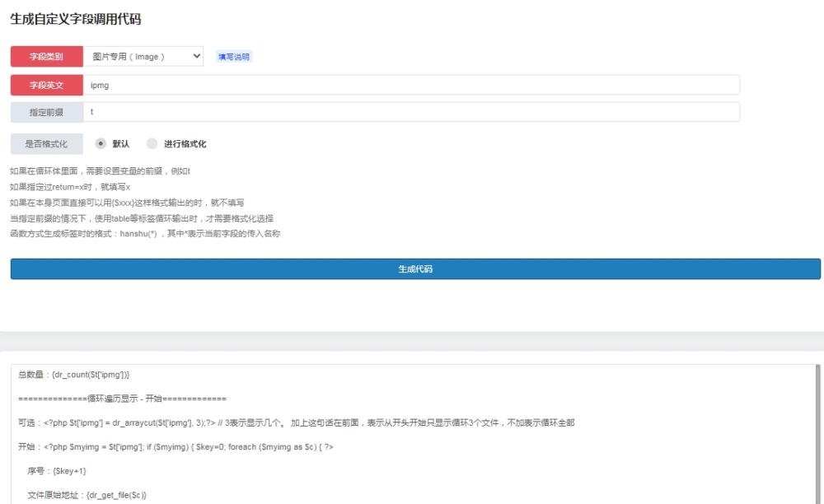Click the 文件原始地址 dr_get_file code line

[x=87, y=495]
